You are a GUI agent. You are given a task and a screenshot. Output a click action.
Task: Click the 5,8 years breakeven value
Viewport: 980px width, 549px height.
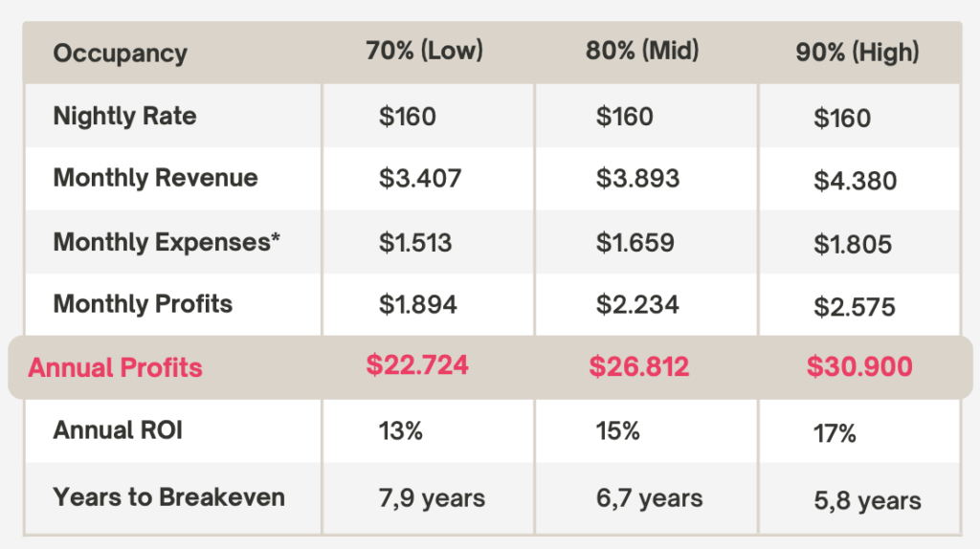click(x=867, y=500)
